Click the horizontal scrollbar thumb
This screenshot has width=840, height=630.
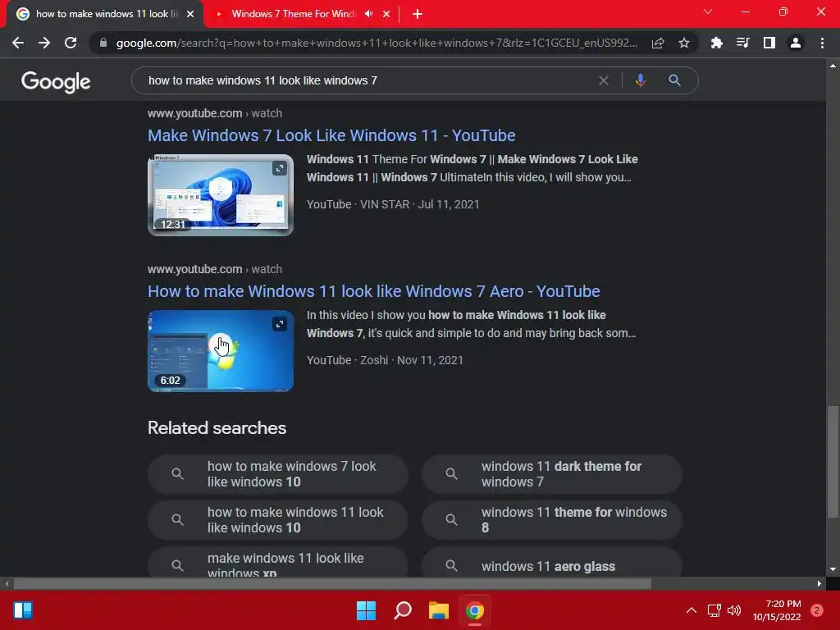click(332, 583)
